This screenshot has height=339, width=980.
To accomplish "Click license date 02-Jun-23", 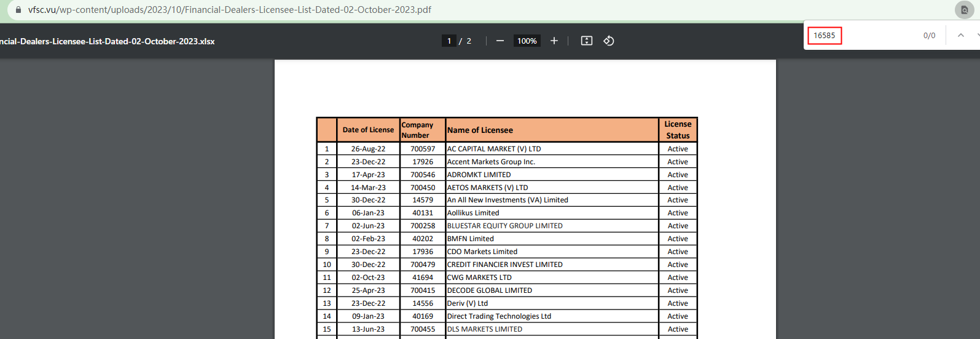I will (x=368, y=226).
